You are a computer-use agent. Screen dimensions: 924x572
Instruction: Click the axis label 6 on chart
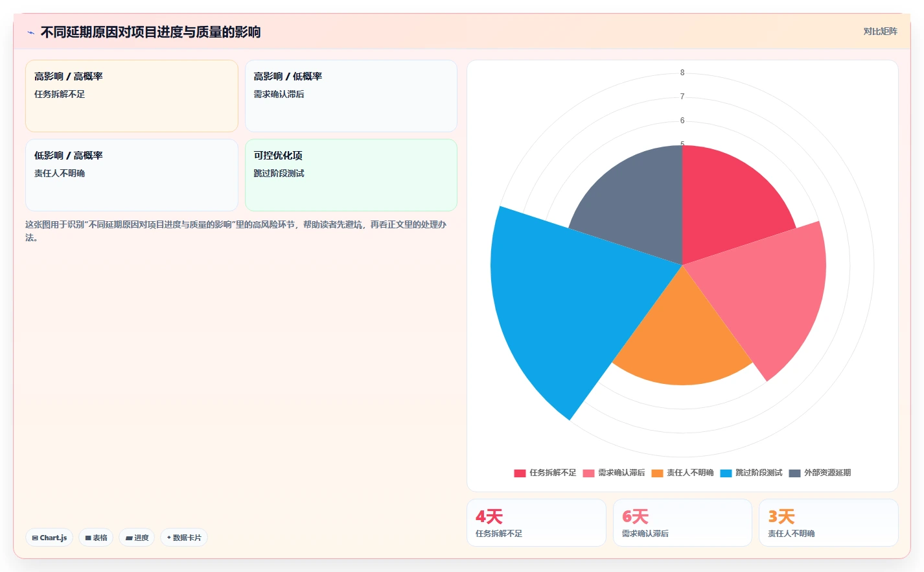tap(682, 121)
